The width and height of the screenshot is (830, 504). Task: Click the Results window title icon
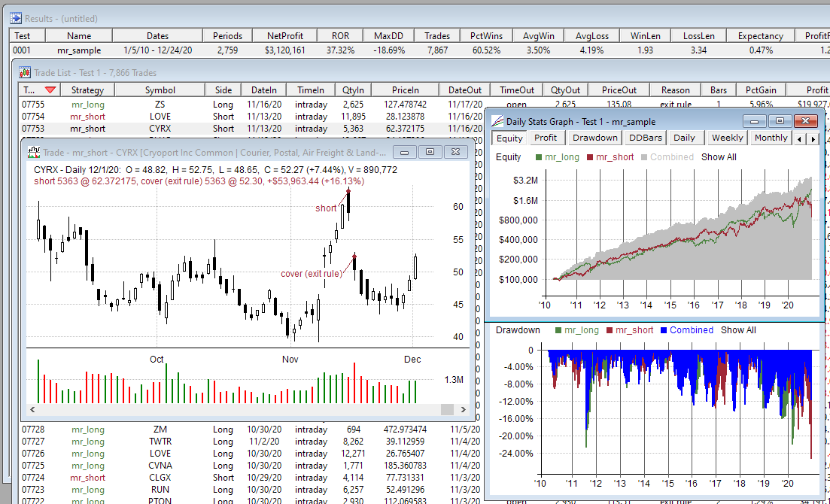(16, 18)
